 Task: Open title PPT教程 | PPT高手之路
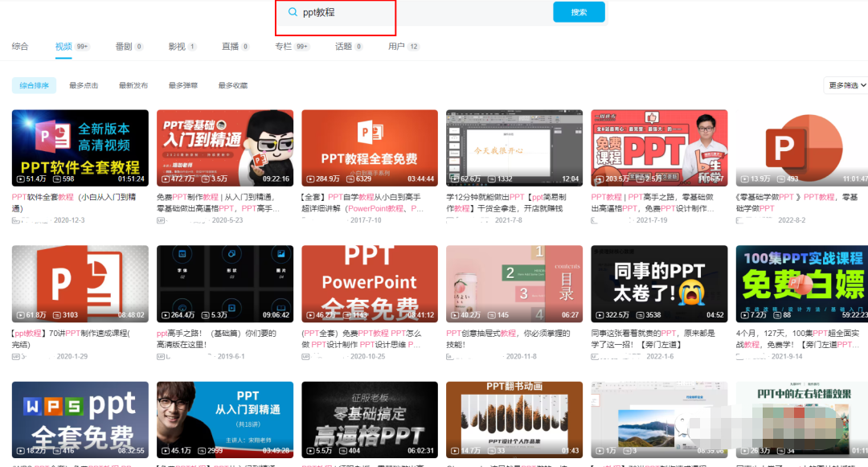point(653,203)
